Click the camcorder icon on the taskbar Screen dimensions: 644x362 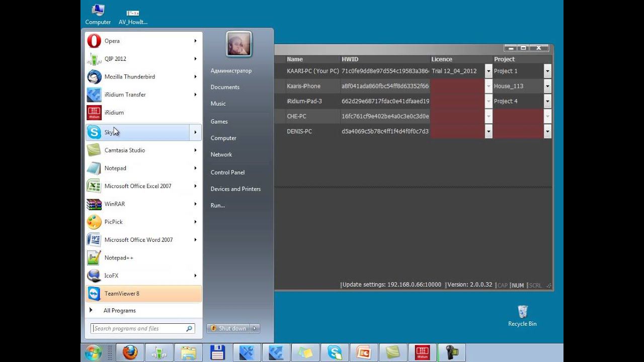[451, 353]
